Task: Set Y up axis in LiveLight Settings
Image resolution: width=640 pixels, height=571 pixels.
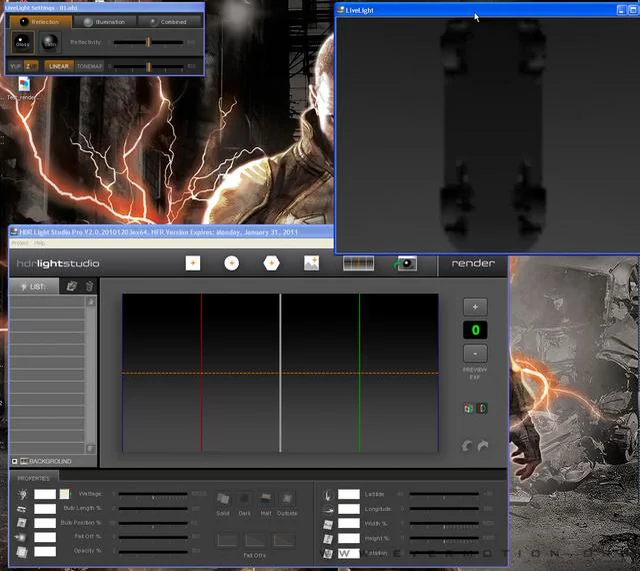Action: 16,66
